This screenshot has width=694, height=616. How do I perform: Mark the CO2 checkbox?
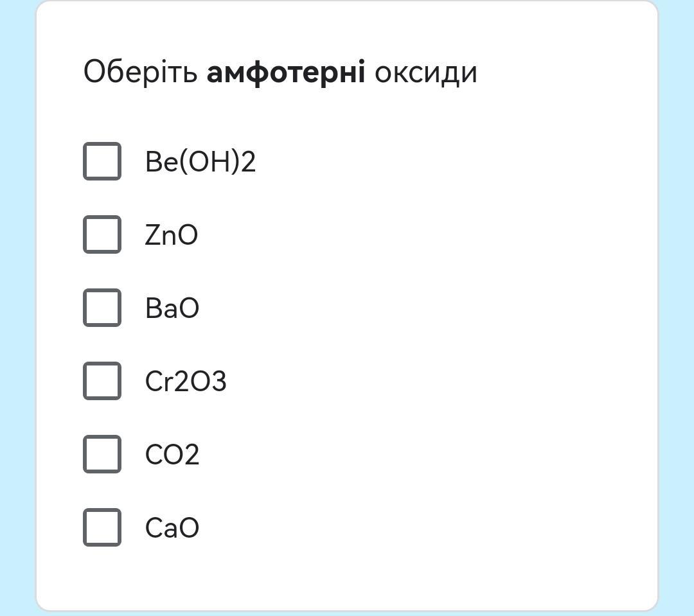point(102,454)
